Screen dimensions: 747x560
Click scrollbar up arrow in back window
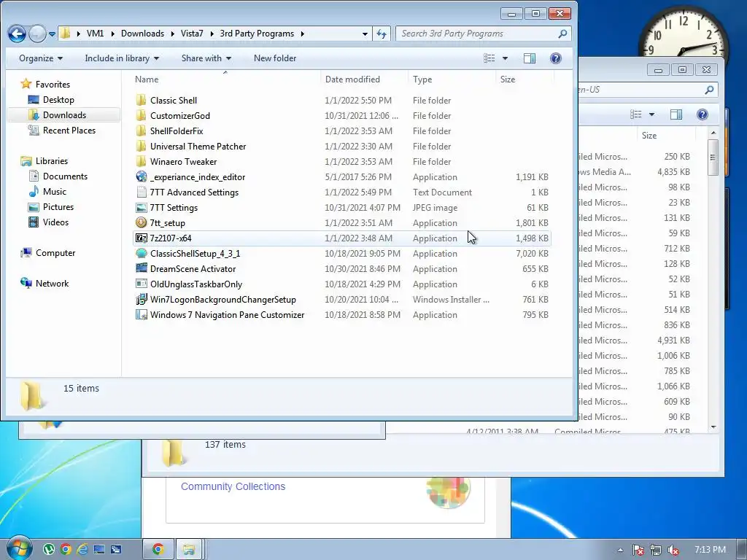[713, 133]
